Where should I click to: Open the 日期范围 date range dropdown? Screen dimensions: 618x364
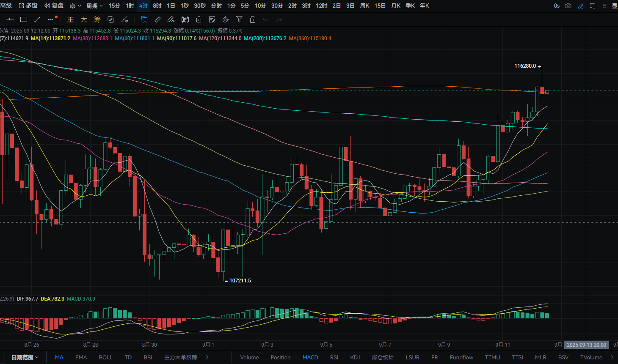coord(25,357)
